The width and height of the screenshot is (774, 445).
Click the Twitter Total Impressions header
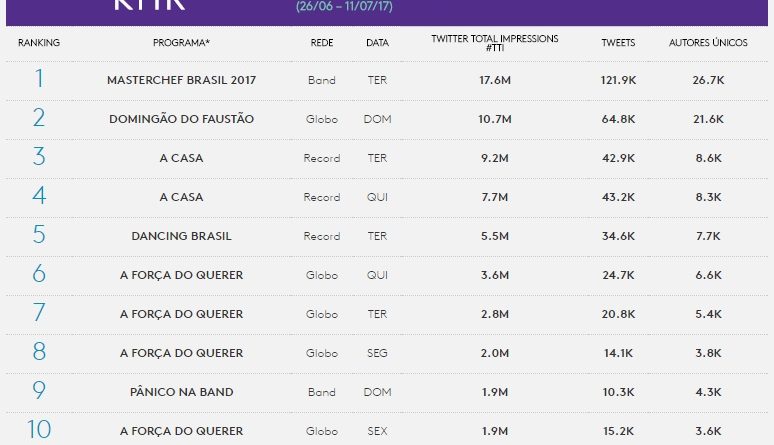(x=495, y=43)
